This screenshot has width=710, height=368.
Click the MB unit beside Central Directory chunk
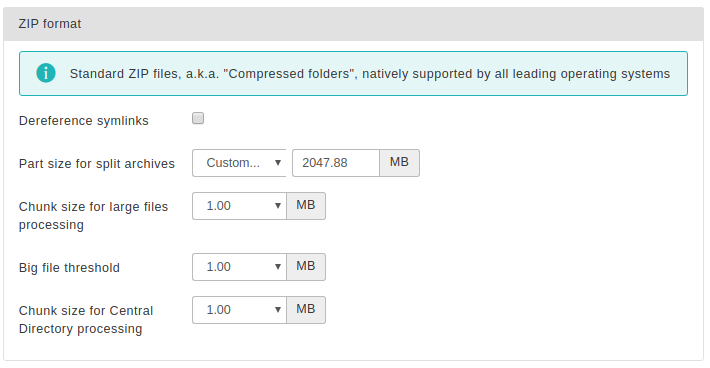click(x=306, y=310)
